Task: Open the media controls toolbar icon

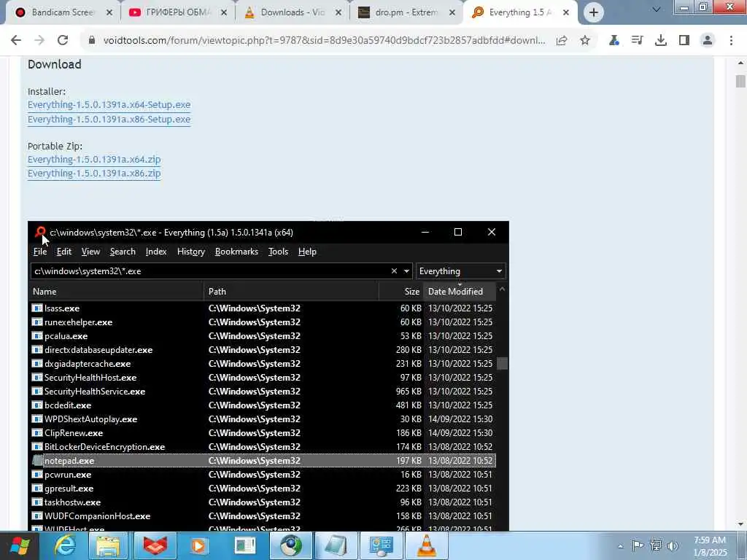Action: point(638,41)
